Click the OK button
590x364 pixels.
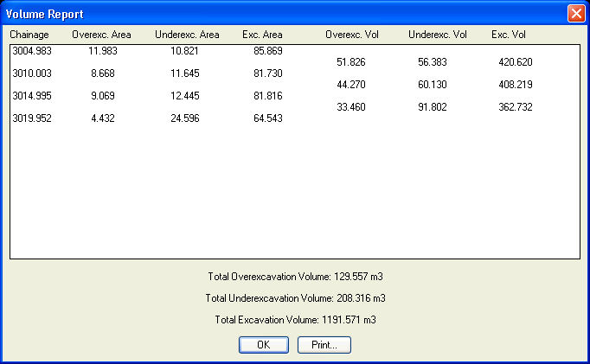click(x=264, y=344)
